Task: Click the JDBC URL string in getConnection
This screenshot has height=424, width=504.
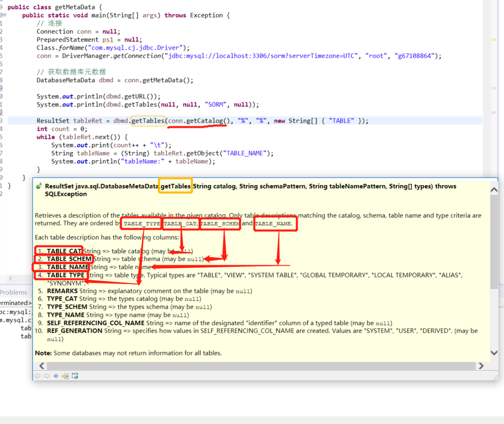Action: click(x=261, y=56)
